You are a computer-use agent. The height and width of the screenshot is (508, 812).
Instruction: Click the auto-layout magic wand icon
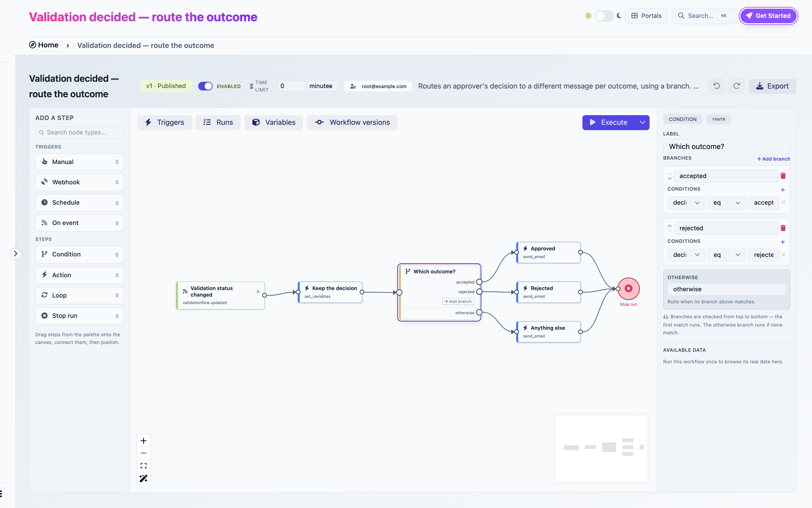(x=144, y=478)
